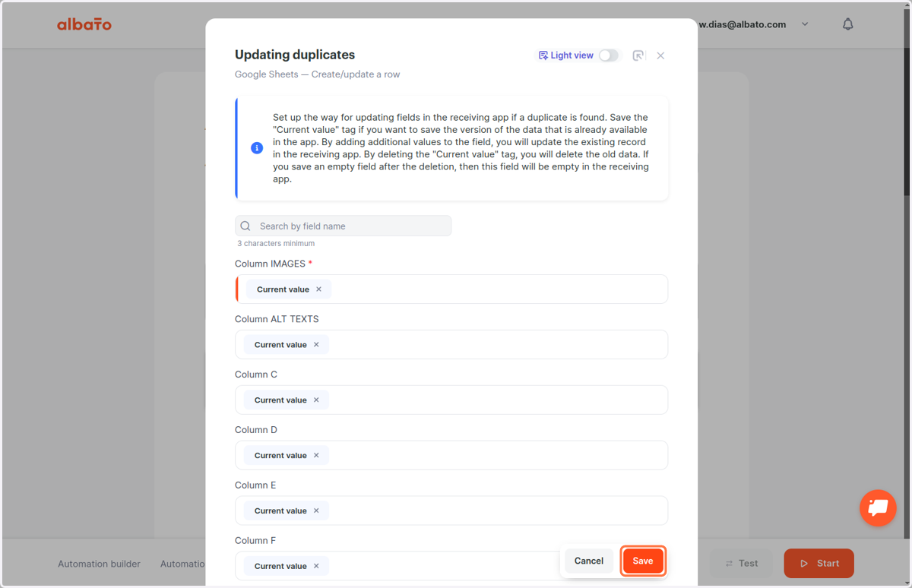Remove Current value tag in Column ALT TEXTS
912x588 pixels.
316,345
